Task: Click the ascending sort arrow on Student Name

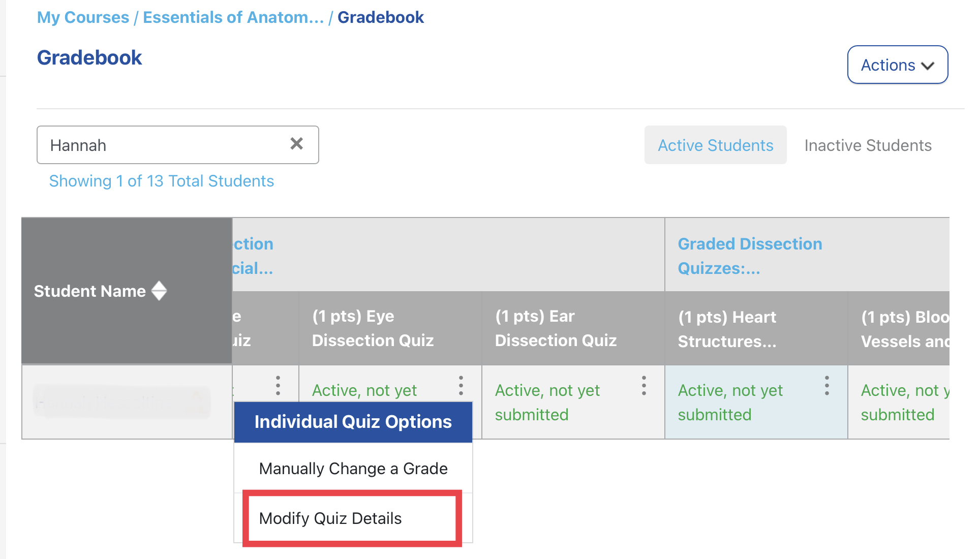Action: pos(159,286)
